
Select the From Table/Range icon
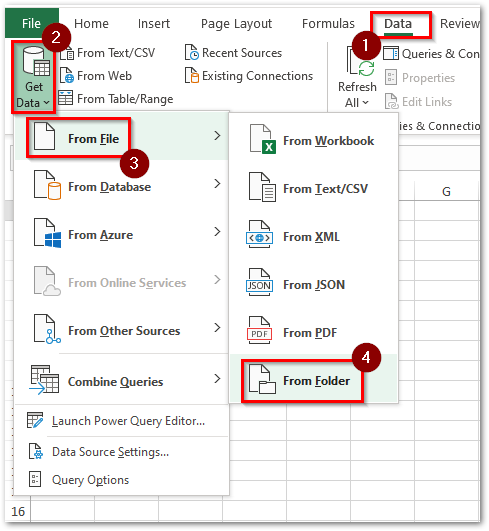point(65,98)
